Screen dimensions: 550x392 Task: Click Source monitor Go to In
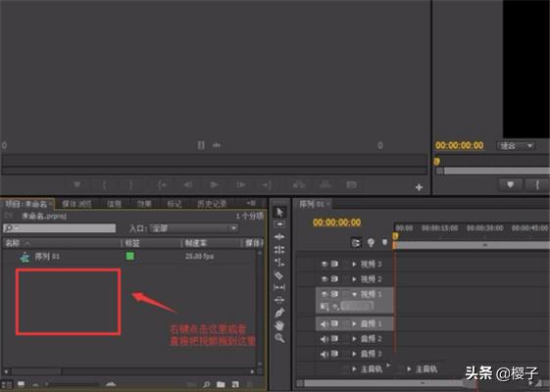[x=162, y=184]
